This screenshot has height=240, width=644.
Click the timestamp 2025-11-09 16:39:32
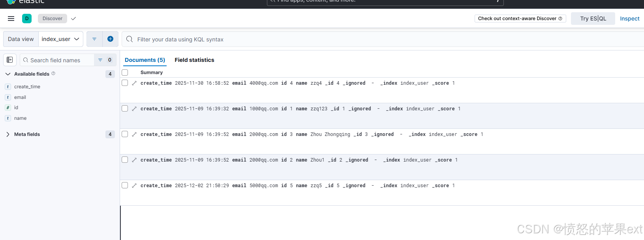point(202,109)
